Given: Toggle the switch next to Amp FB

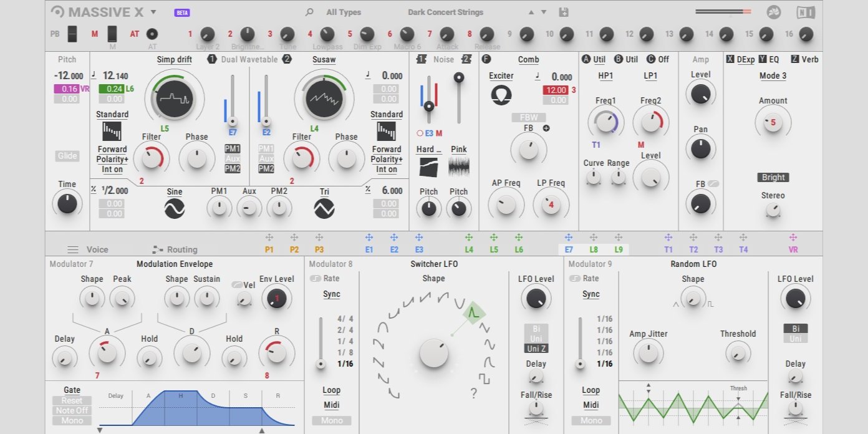Looking at the screenshot, I should coord(713,184).
